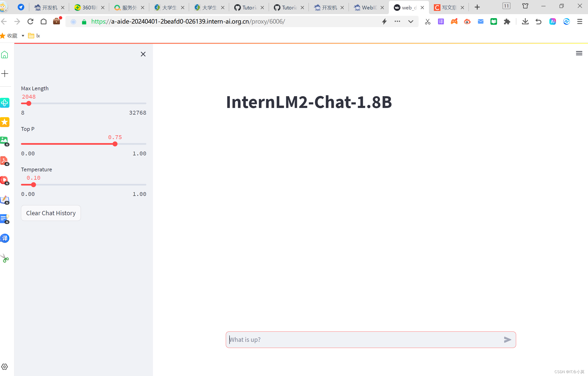Click the undo closed tab icon

tap(538, 21)
